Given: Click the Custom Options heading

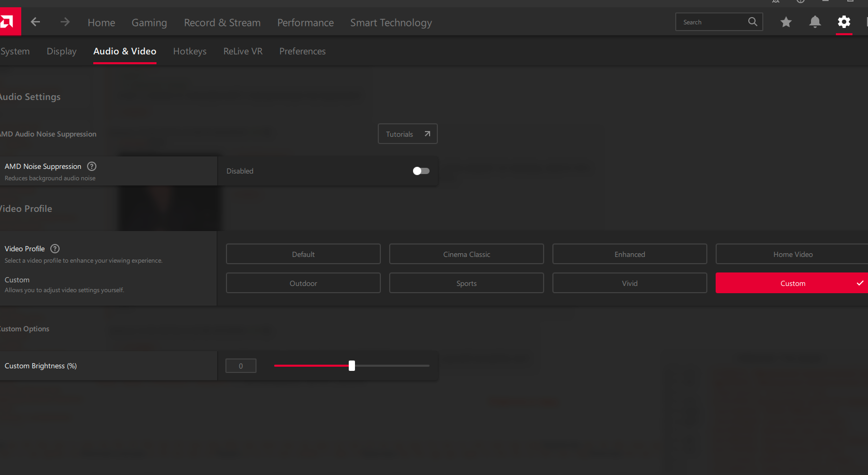Looking at the screenshot, I should [x=24, y=329].
